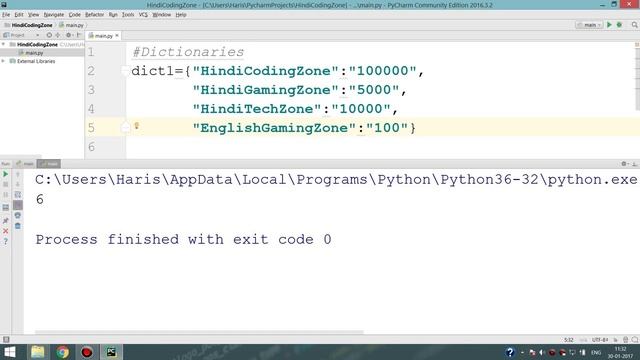The image size is (640, 360).
Task: Click ENG language indicator in system tray
Action: (596, 352)
